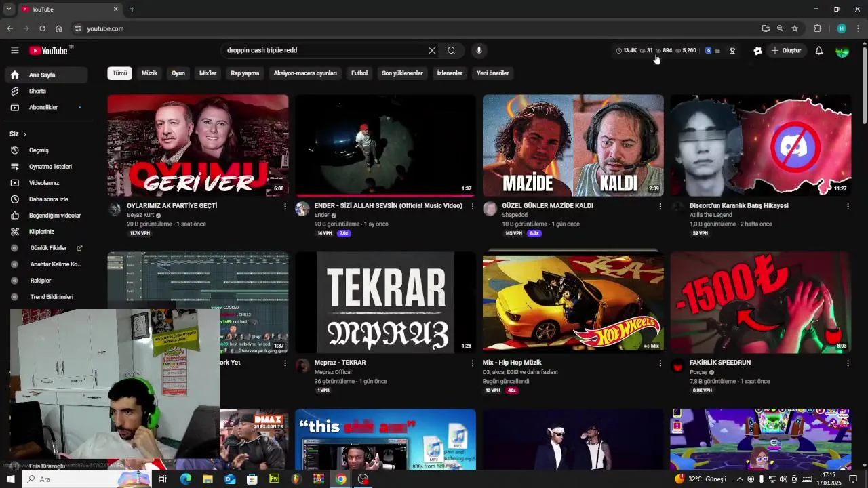Screen dimensions: 868x488
Task: Open the ENDER music video thumbnail
Action: coord(385,145)
